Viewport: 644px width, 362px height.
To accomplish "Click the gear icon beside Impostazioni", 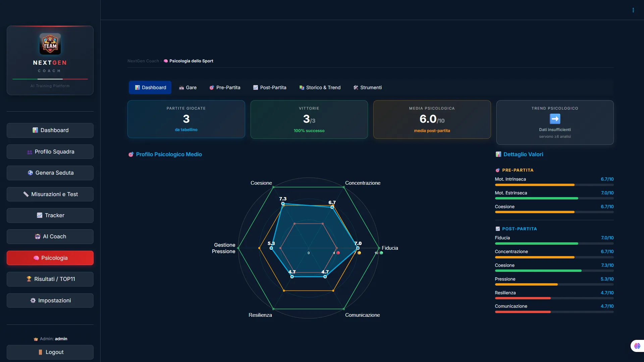I will (33, 301).
